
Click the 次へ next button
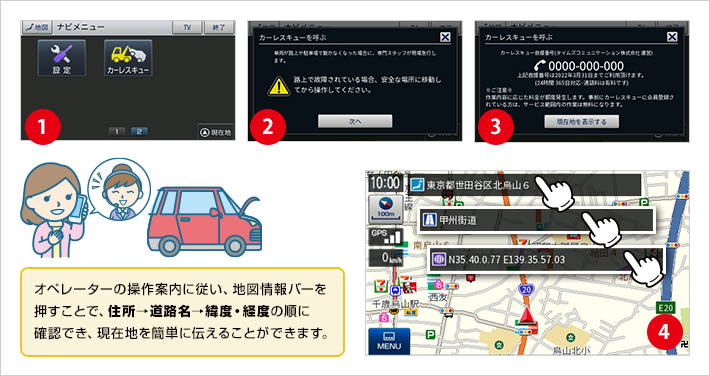355,121
